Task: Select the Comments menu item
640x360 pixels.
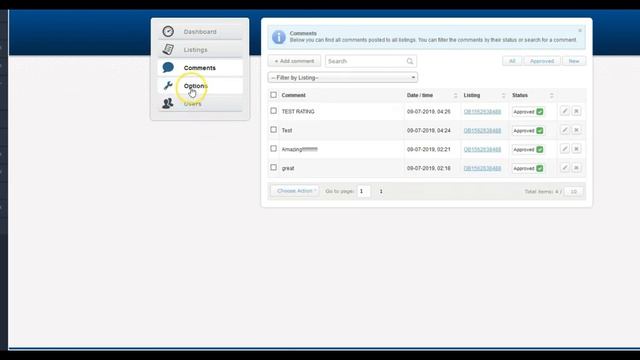Action: pyautogui.click(x=200, y=67)
